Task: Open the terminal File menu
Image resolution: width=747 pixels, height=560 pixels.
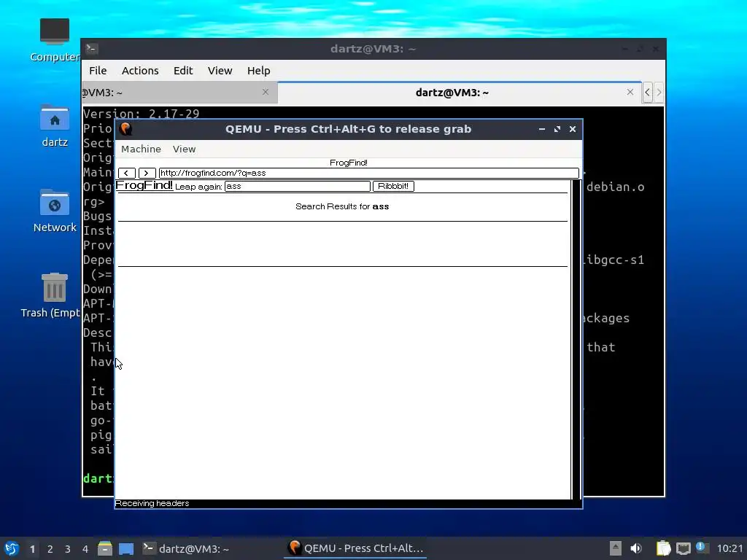Action: tap(98, 71)
